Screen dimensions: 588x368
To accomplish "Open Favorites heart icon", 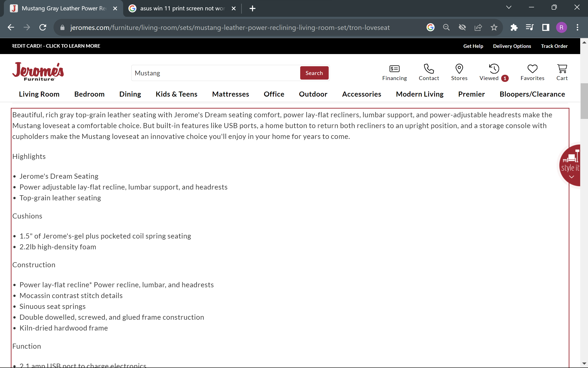I will [x=532, y=72].
